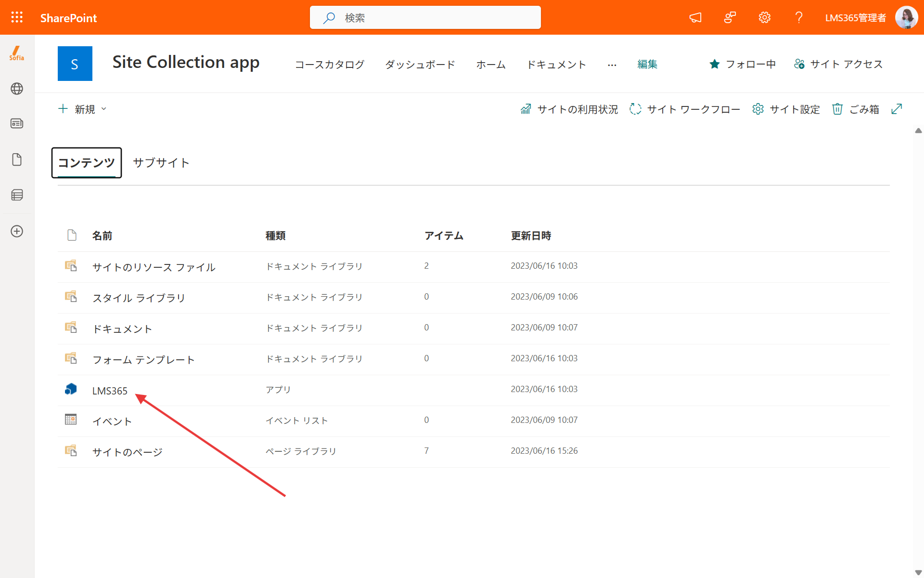The image size is (924, 578).
Task: Open the フォーム テンプレート library
Action: (x=144, y=359)
